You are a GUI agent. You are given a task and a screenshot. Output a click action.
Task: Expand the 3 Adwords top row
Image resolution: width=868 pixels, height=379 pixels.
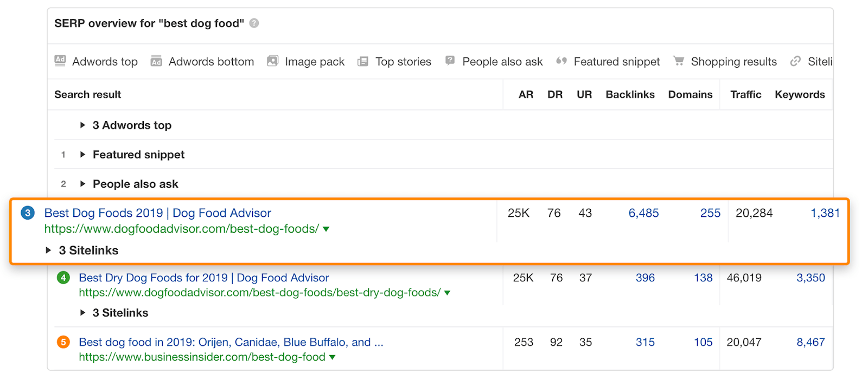[x=82, y=125]
